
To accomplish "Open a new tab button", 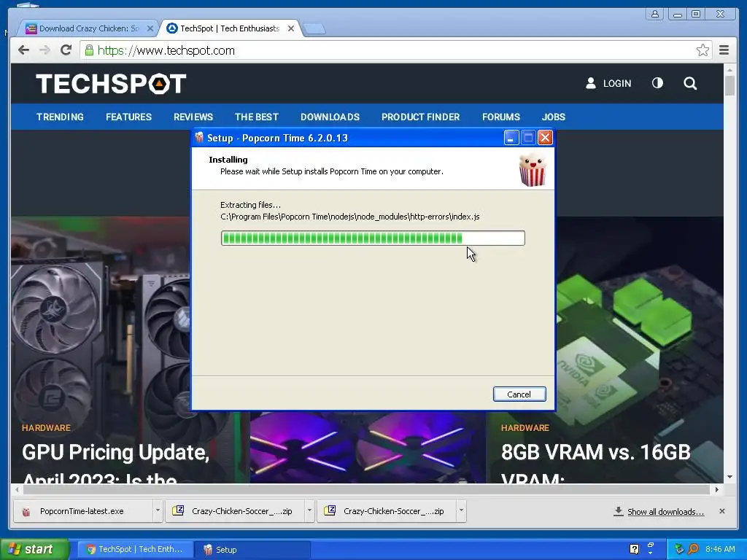I will [314, 29].
